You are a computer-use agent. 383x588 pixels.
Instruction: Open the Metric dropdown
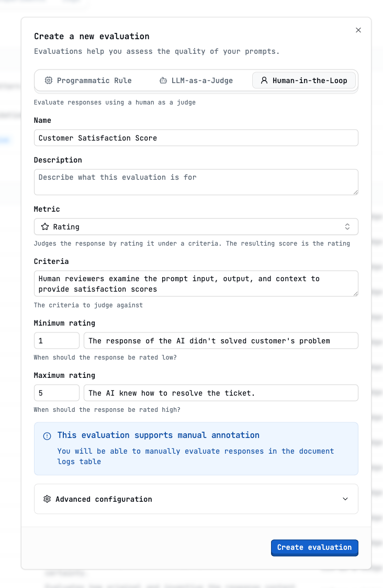[x=196, y=226]
